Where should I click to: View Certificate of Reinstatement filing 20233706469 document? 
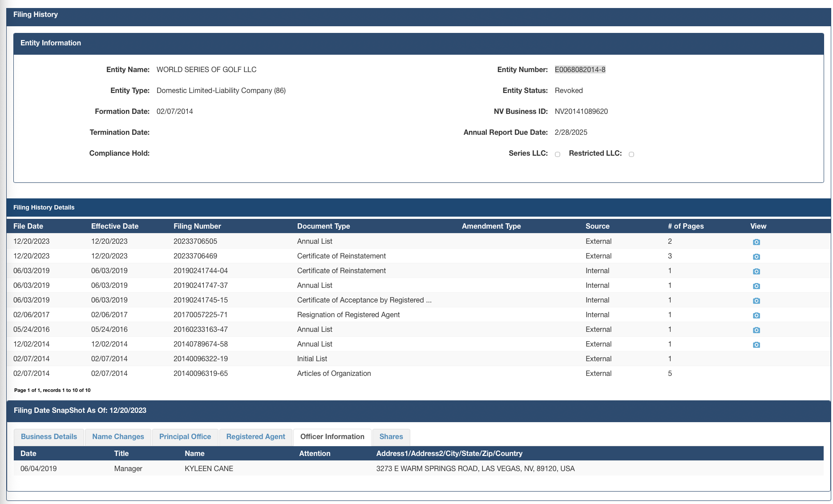tap(756, 257)
